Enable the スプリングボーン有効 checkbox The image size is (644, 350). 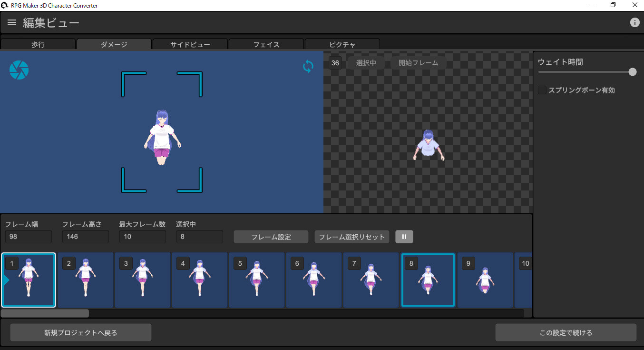[542, 90]
